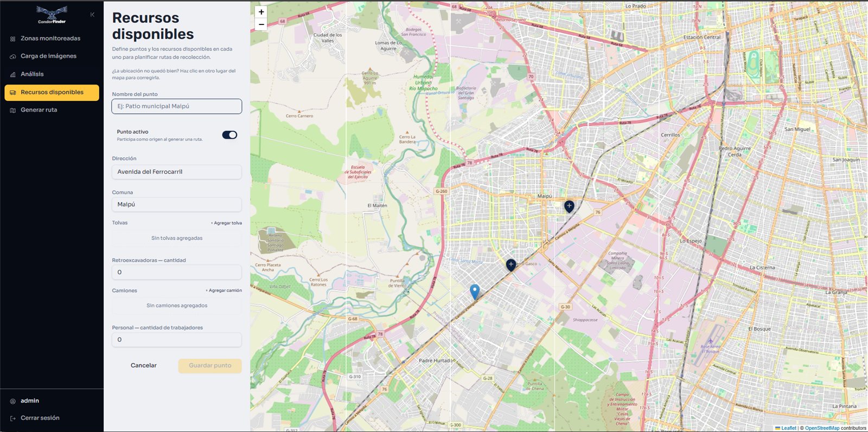
Task: Click the Carga de imágenes cloud icon
Action: pos(13,56)
